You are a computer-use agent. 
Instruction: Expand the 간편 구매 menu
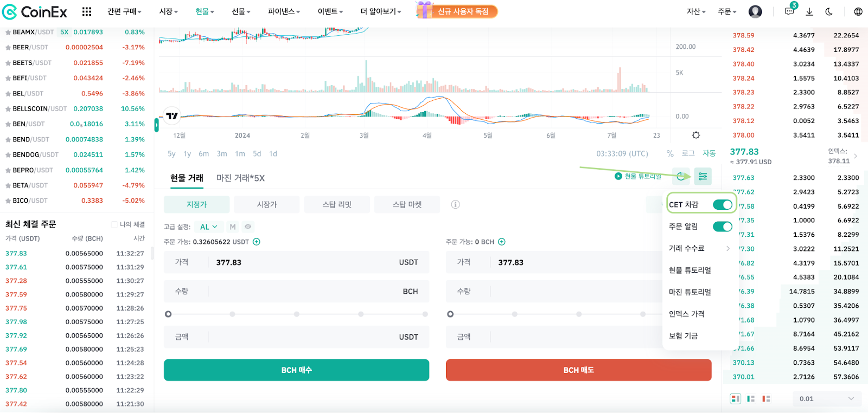pos(124,11)
